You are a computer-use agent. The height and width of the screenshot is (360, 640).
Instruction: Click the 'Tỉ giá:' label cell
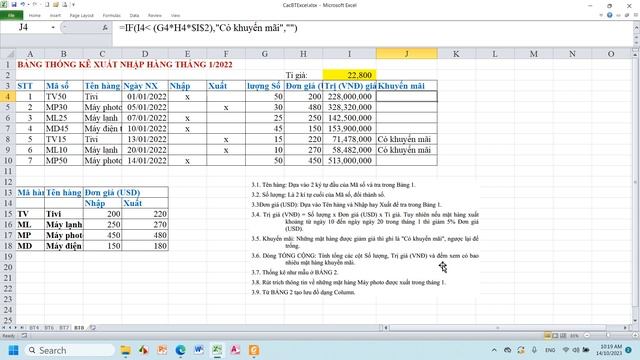(304, 75)
